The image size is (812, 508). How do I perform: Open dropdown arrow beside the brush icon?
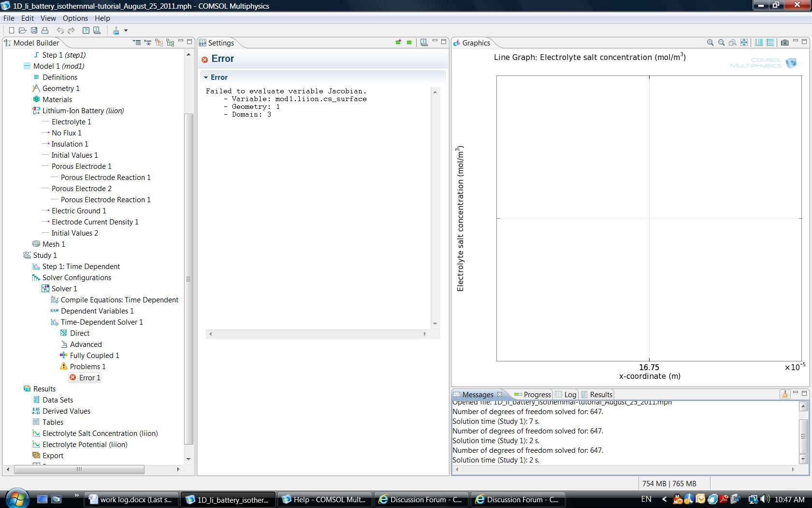[126, 30]
